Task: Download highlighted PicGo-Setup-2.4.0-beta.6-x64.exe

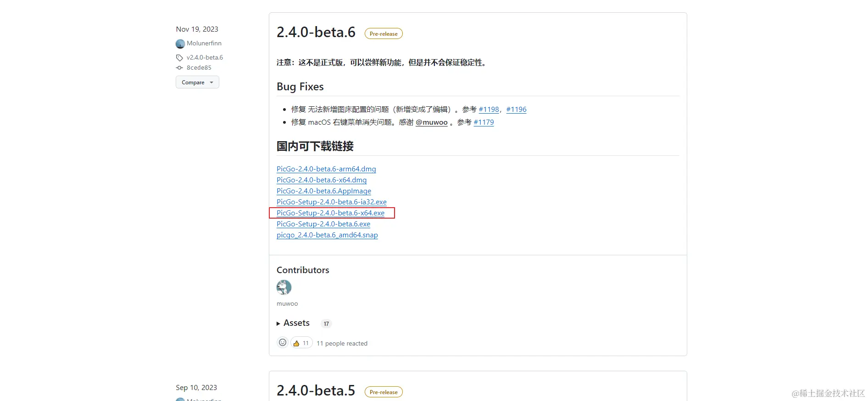Action: click(330, 213)
